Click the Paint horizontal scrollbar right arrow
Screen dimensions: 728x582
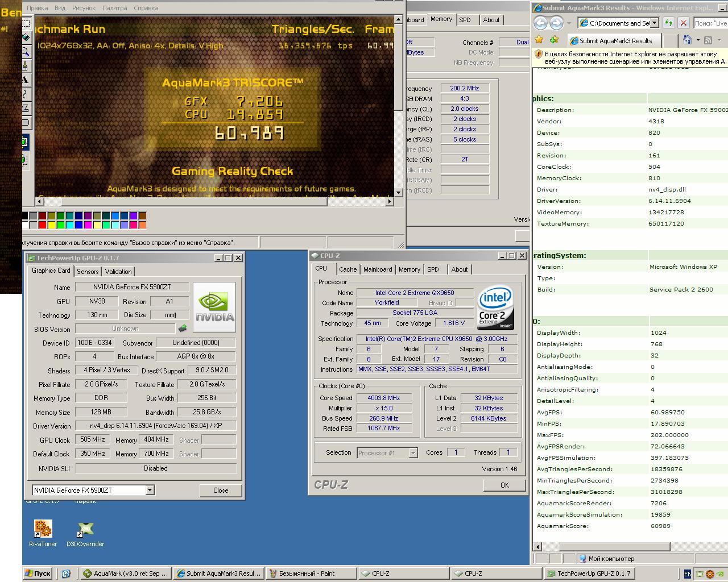point(390,201)
